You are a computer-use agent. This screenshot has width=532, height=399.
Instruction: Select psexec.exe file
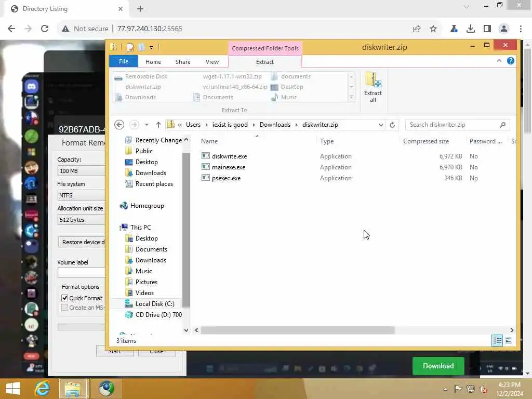226,178
